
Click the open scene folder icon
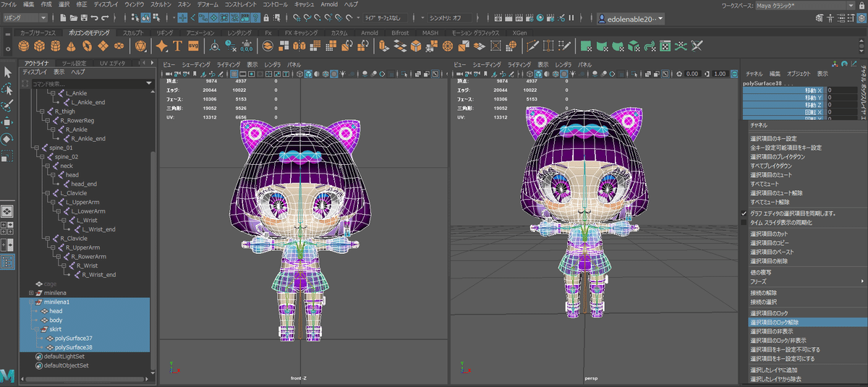(x=74, y=17)
